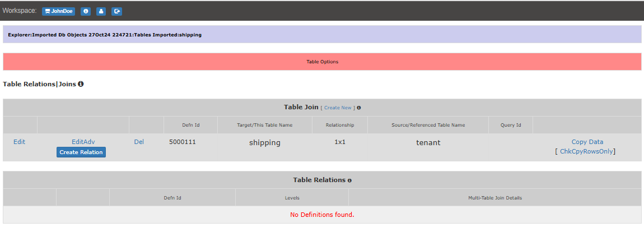644x232 pixels.
Task: Click the Relationship column header
Action: click(x=340, y=125)
